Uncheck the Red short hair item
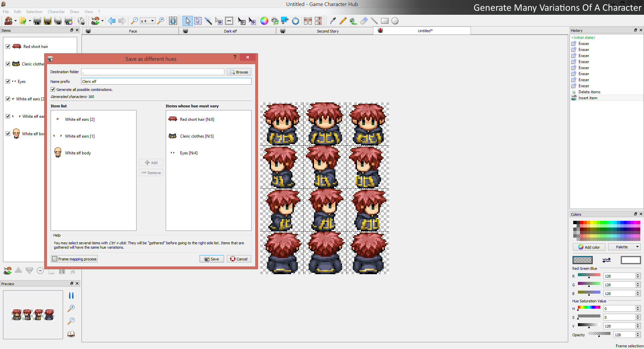This screenshot has width=644, height=349. tap(8, 46)
